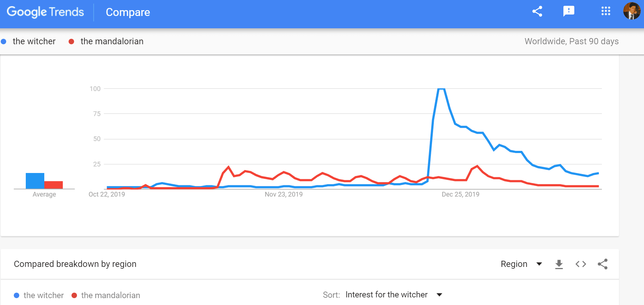
Task: Share the region breakdown card
Action: coord(603,264)
